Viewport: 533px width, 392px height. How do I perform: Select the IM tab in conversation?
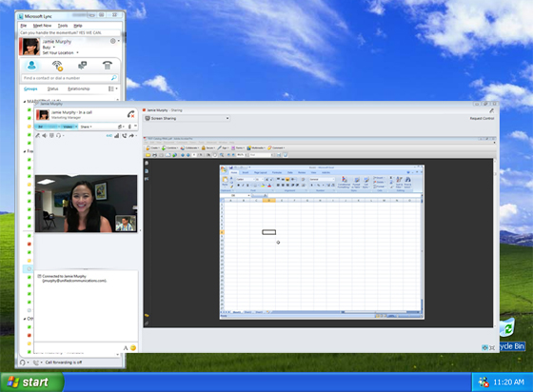click(40, 127)
